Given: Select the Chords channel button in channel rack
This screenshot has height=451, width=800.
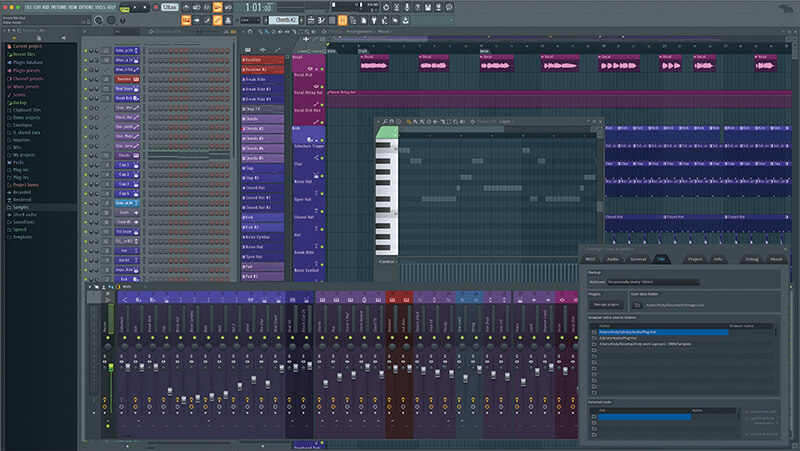Looking at the screenshot, I should (x=127, y=155).
